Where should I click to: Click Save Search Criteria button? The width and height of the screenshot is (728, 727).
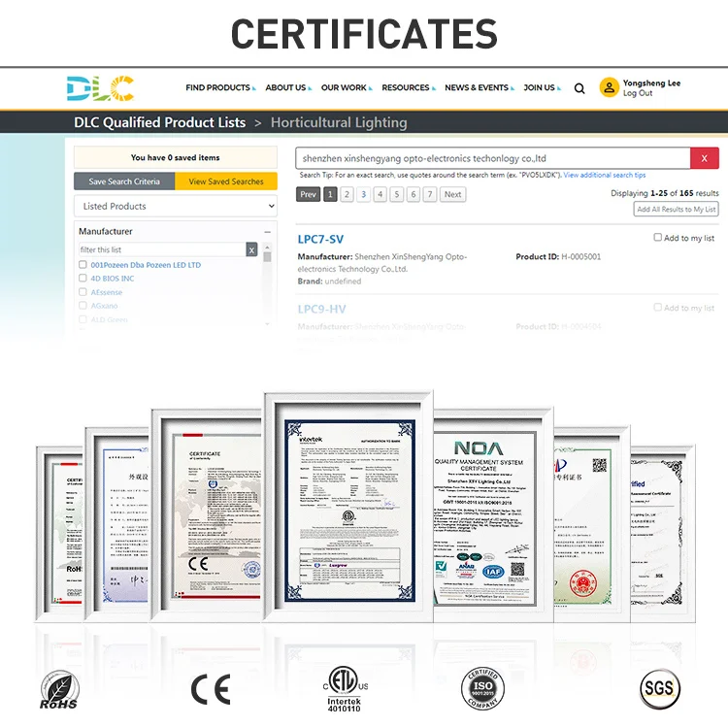coord(124,182)
